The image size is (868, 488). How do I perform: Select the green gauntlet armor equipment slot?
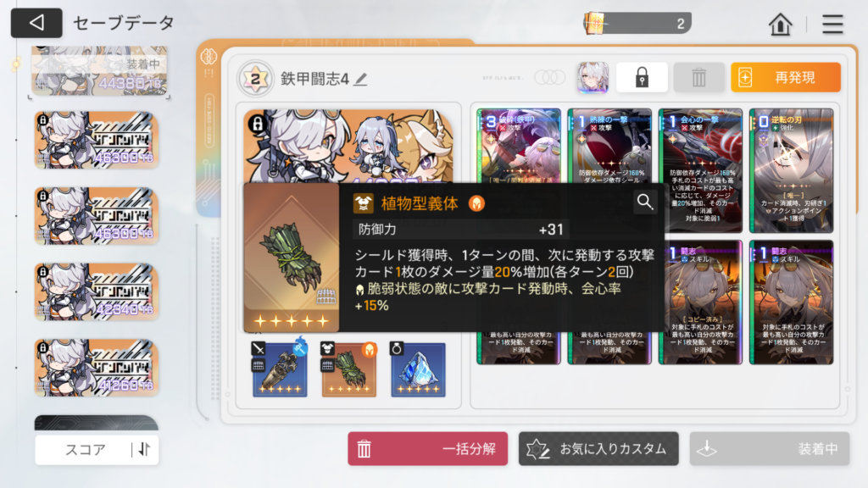[348, 369]
